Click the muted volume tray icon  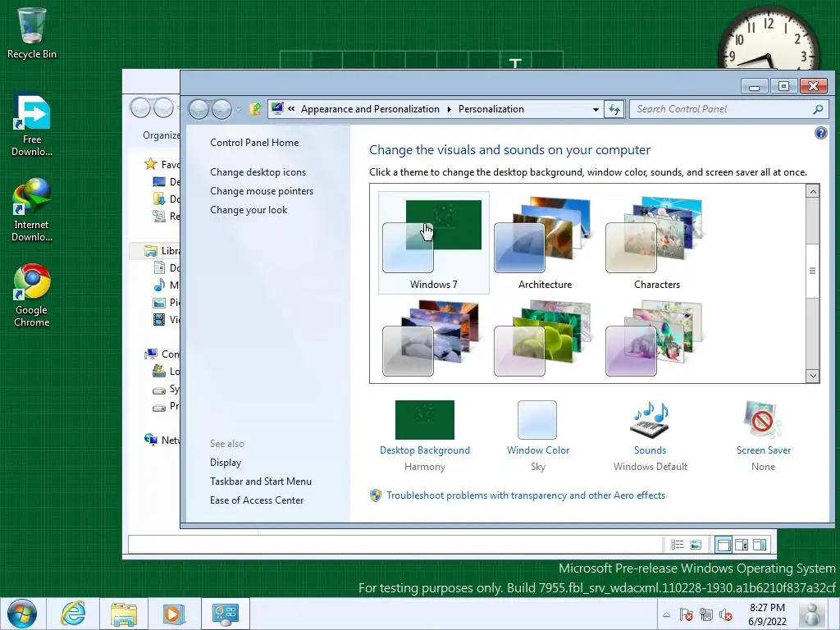(x=726, y=615)
